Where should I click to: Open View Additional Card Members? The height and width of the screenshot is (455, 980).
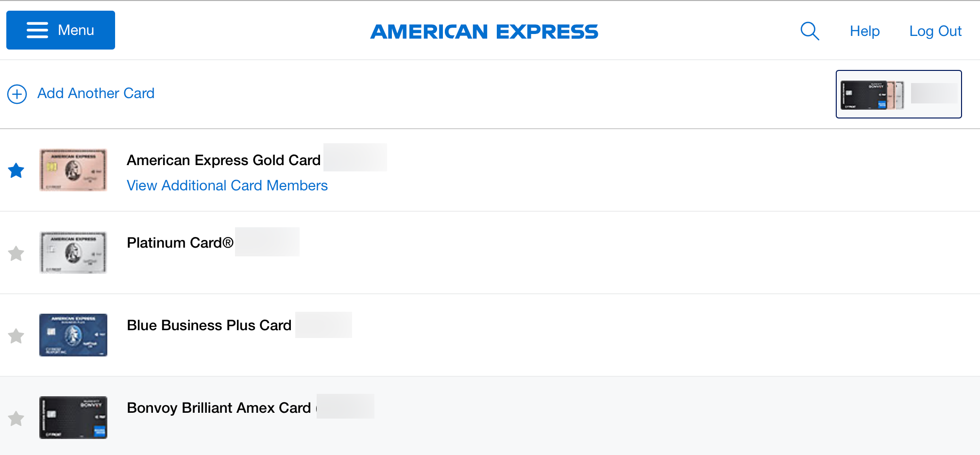pos(227,185)
